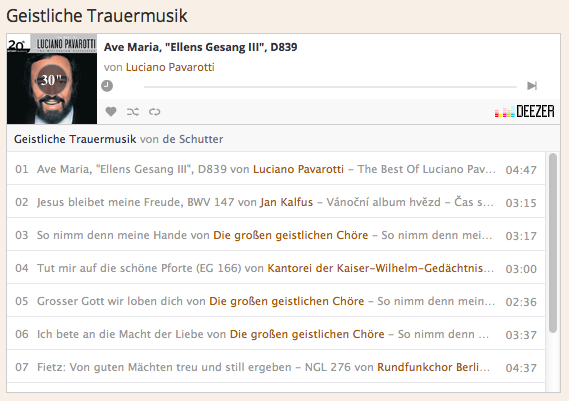This screenshot has height=401, width=569.
Task: Click the playlist vertical scrollbar
Action: click(553, 243)
